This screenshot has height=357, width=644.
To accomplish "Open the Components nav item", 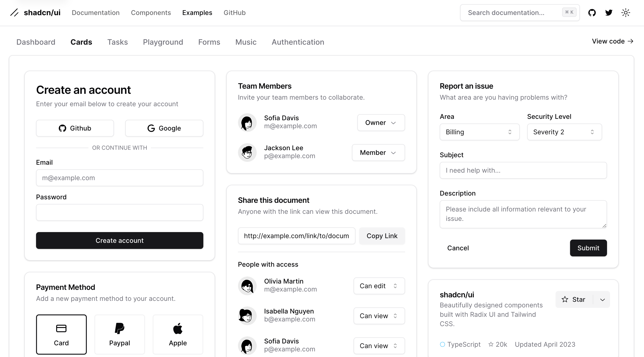I will coord(151,12).
